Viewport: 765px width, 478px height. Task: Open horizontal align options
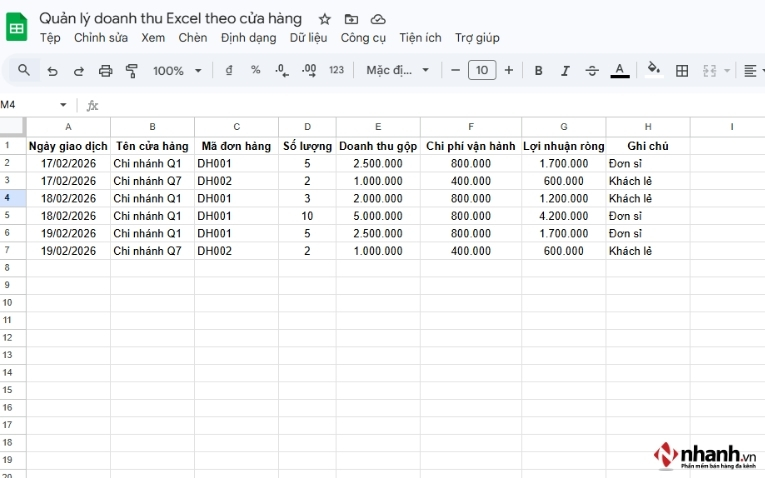(x=750, y=71)
